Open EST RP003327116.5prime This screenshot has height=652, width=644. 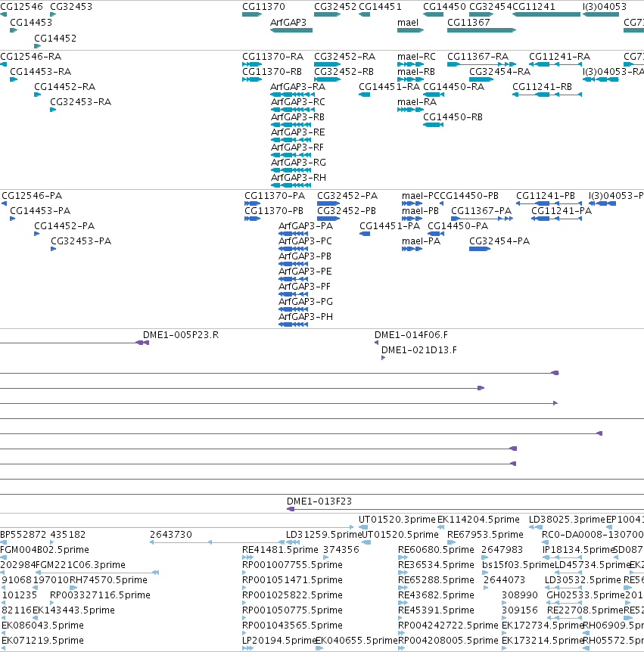(x=100, y=595)
